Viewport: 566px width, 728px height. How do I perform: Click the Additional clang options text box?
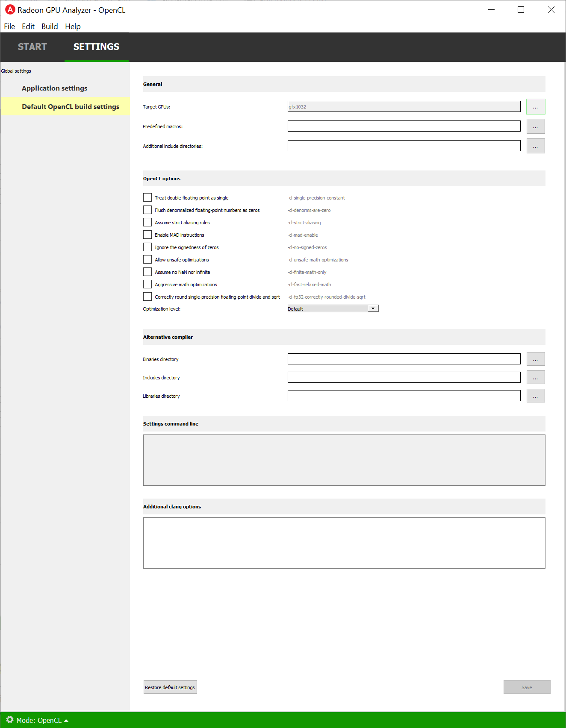(x=344, y=543)
